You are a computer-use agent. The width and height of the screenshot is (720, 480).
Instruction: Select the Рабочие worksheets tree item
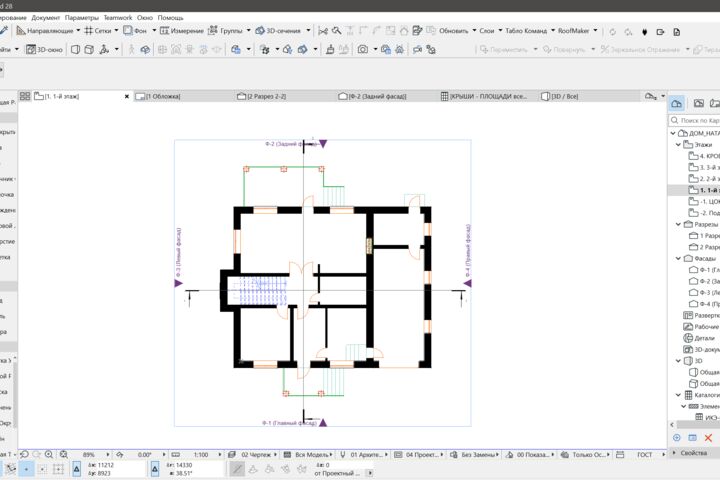click(701, 327)
